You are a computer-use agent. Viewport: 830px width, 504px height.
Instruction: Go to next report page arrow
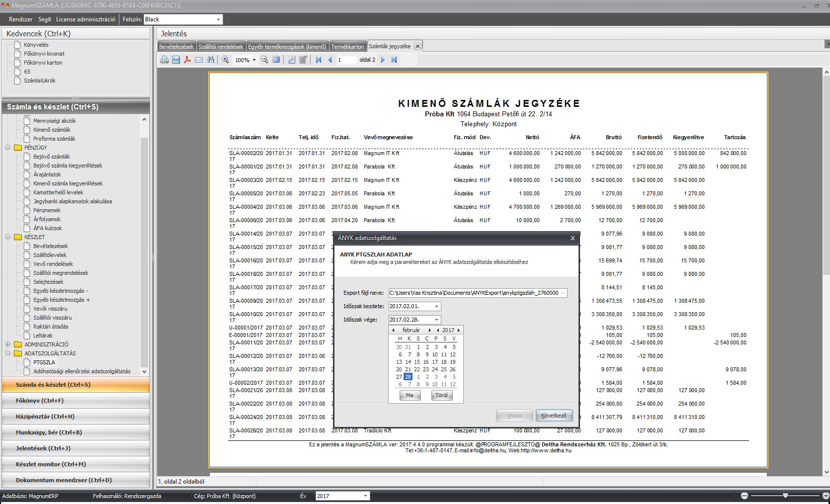[383, 60]
